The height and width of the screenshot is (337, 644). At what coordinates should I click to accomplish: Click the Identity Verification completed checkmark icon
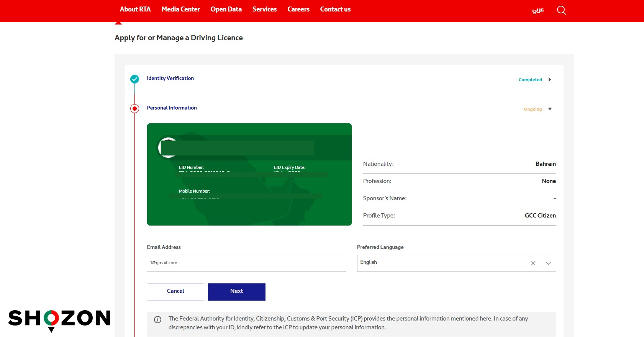[134, 79]
